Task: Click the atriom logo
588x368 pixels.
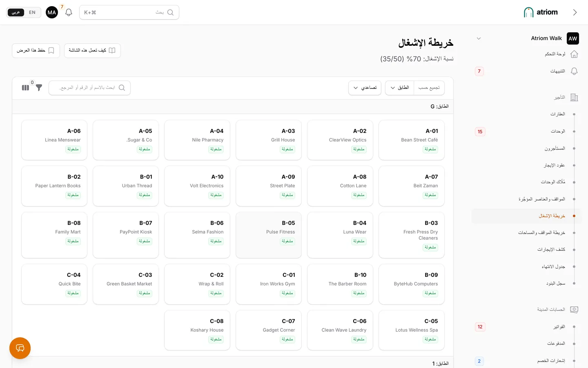Action: click(541, 12)
